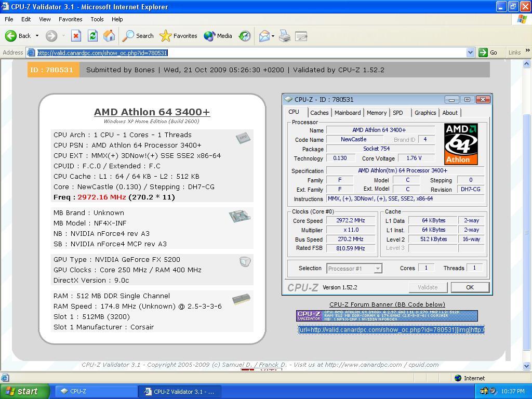The width and height of the screenshot is (532, 399).
Task: Open the Help menu
Action: point(117,19)
